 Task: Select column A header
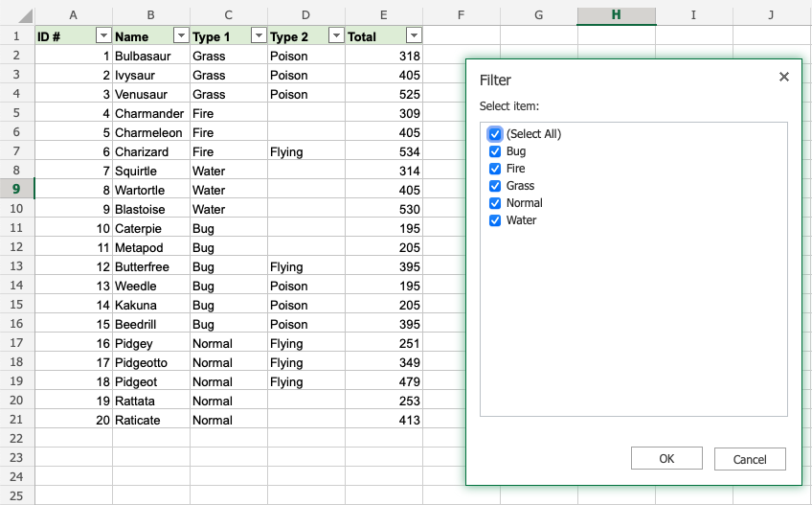pyautogui.click(x=74, y=15)
